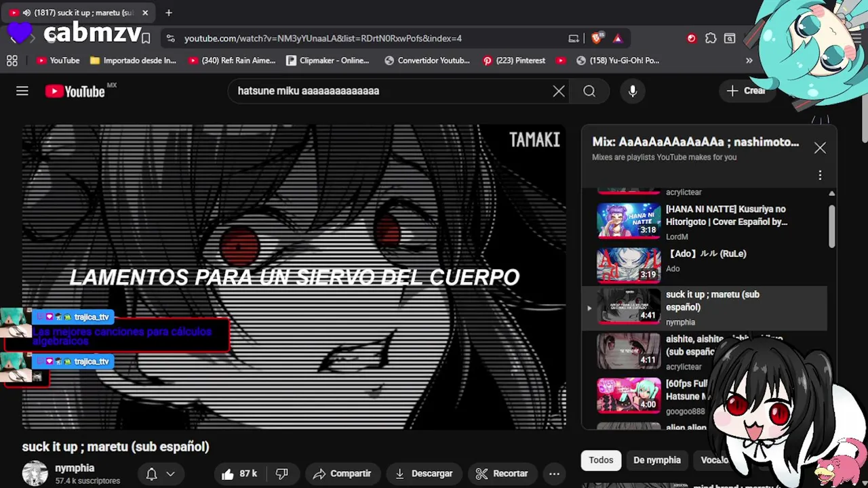868x488 pixels.
Task: Open (340) Ref: Rain Aime... bookmark
Action: (232, 60)
